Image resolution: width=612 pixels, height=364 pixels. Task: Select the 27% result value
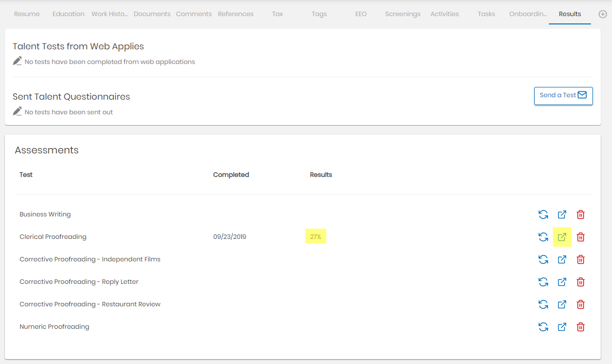[316, 237]
